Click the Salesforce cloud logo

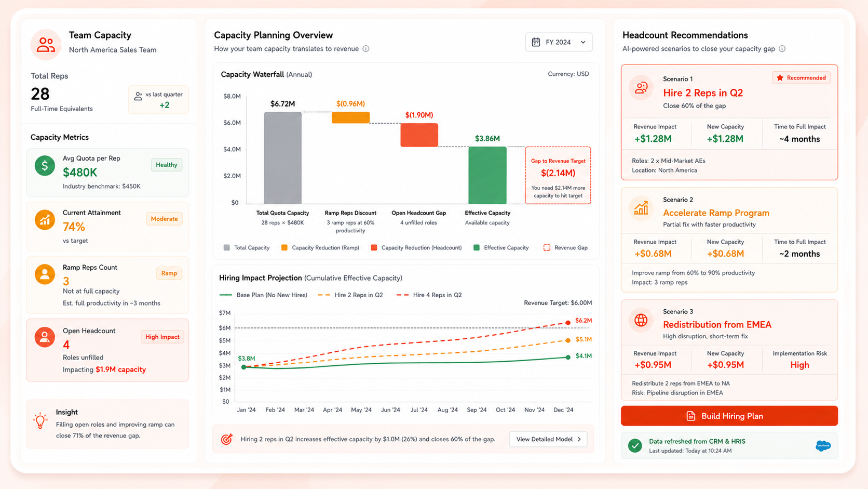(x=823, y=445)
